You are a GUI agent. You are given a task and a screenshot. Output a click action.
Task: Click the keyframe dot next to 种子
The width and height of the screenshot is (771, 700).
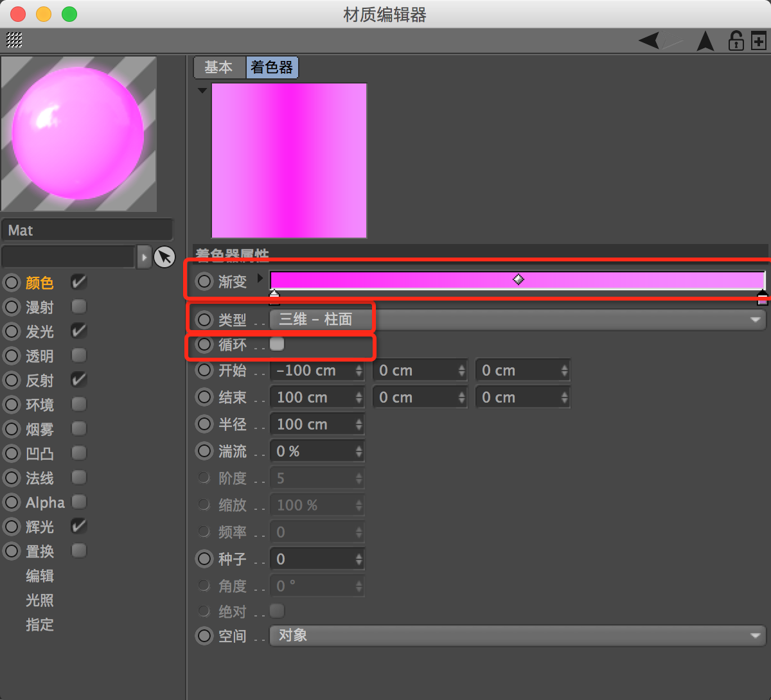tap(204, 559)
